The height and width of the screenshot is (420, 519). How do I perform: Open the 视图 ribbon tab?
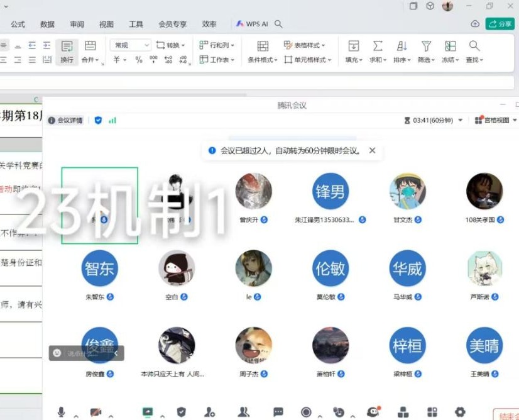107,24
